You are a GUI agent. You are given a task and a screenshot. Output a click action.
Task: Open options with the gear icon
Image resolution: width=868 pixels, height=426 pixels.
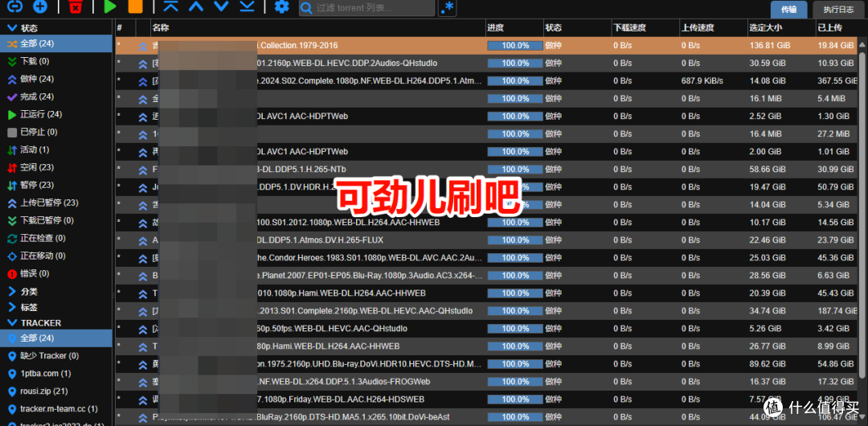282,6
